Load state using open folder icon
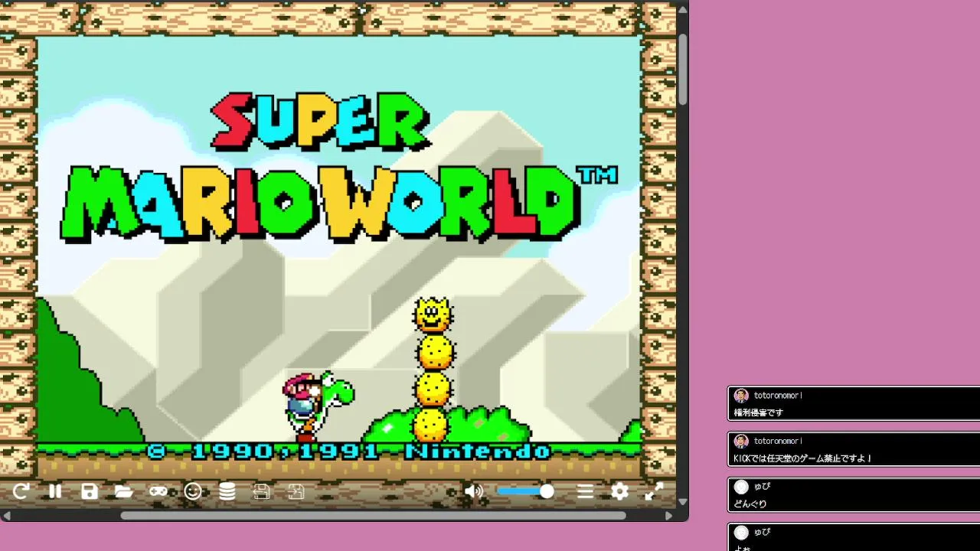This screenshot has width=980, height=551. (124, 491)
